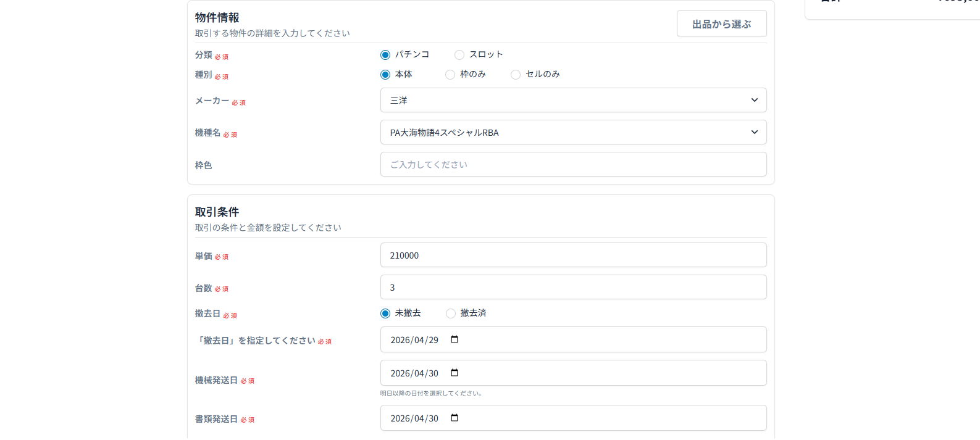980x440 pixels.
Task: Open calendar picker for 機械発送日 date
Action: (x=454, y=373)
